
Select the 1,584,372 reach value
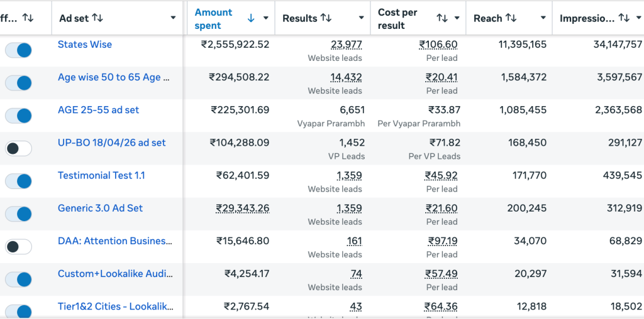(x=524, y=77)
